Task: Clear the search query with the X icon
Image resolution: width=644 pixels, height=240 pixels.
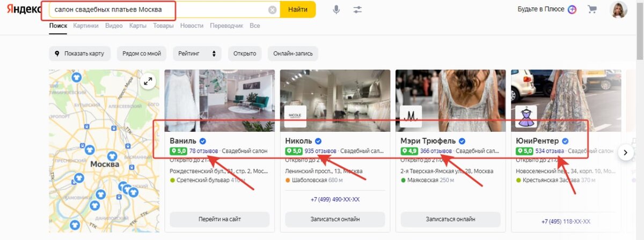Action: (272, 10)
